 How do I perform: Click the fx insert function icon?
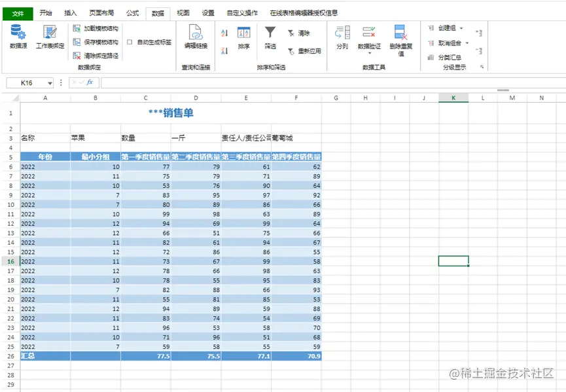[90, 82]
